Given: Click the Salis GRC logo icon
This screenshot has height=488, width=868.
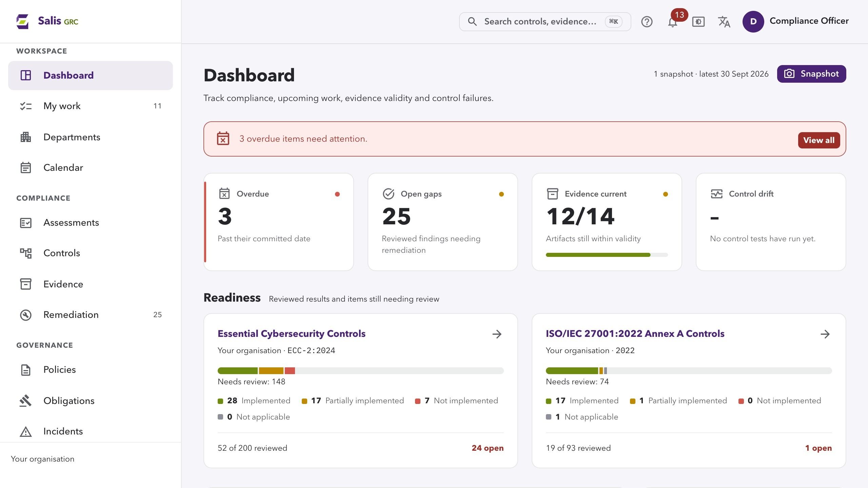Looking at the screenshot, I should (x=23, y=21).
